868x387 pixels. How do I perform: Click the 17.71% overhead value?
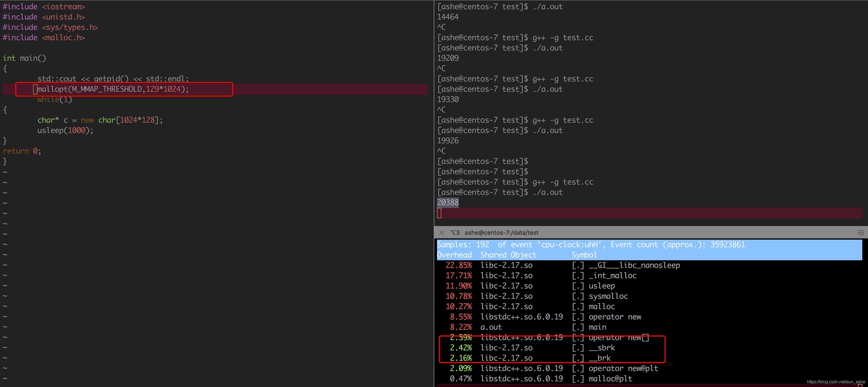459,276
